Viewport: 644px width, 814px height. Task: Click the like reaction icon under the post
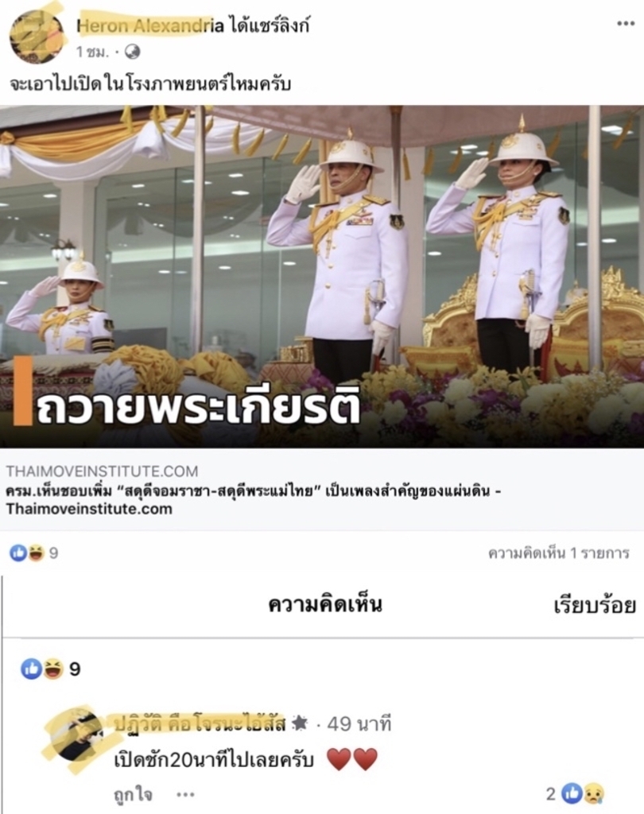pos(17,553)
